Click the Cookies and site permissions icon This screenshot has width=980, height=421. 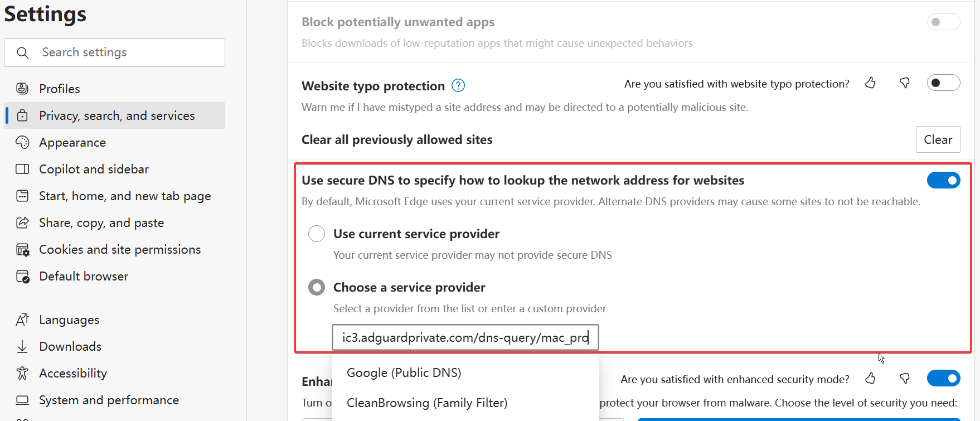pos(22,249)
